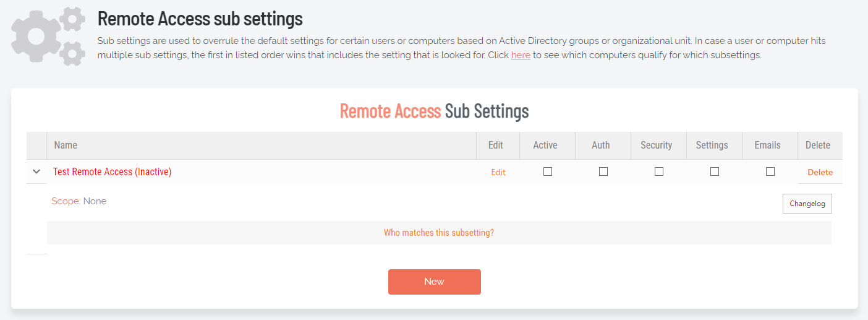Open the Changelog button

click(x=807, y=204)
